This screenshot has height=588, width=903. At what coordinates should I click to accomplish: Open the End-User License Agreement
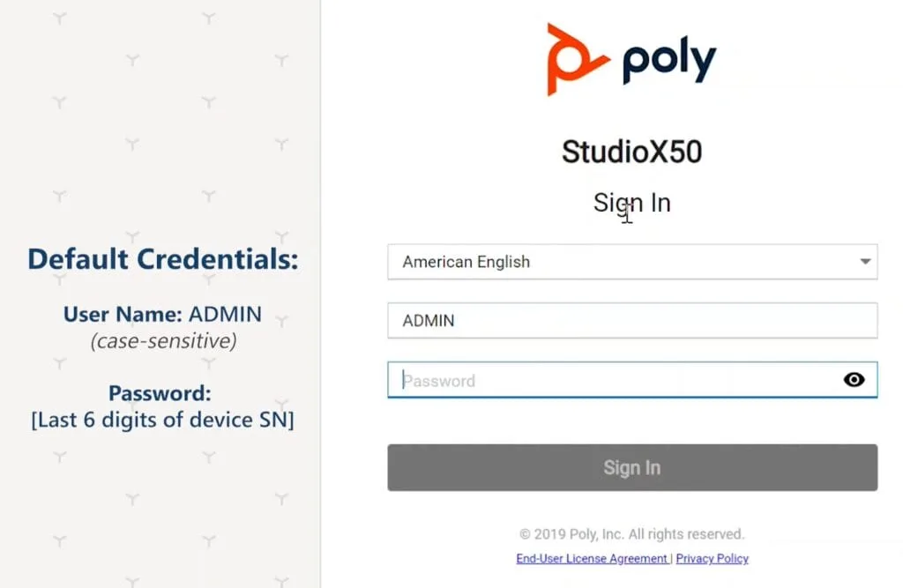(x=591, y=558)
